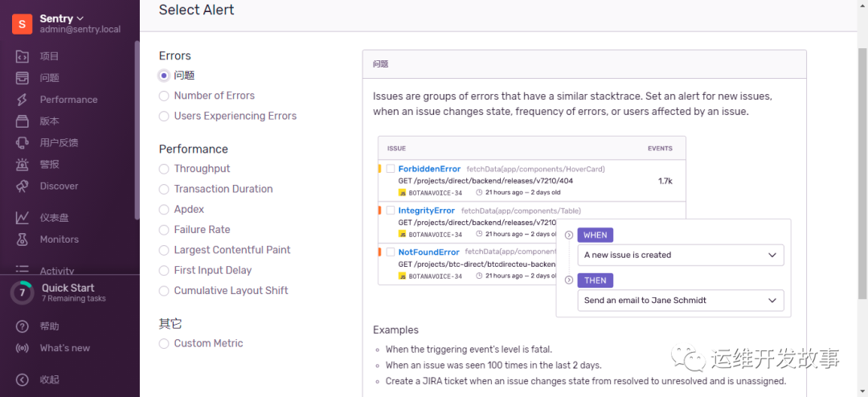Viewport: 868px width, 397px height.
Task: Open the 警报 alerts siren icon
Action: coord(23,165)
